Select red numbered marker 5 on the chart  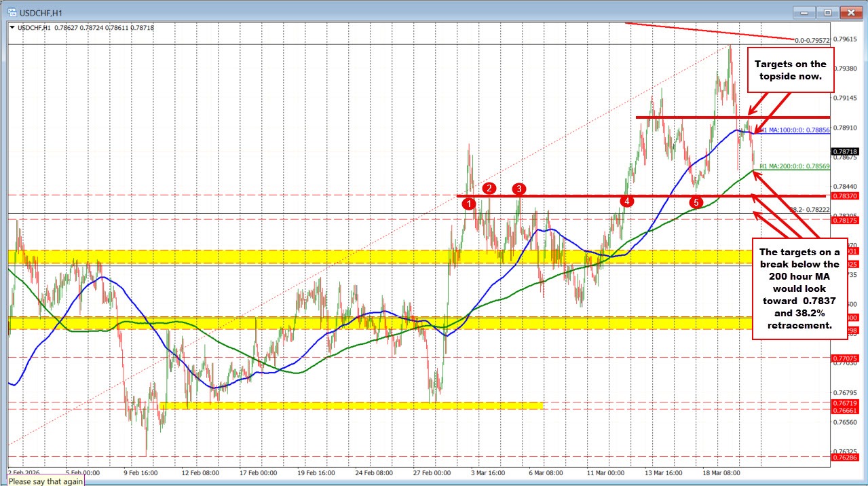click(695, 203)
